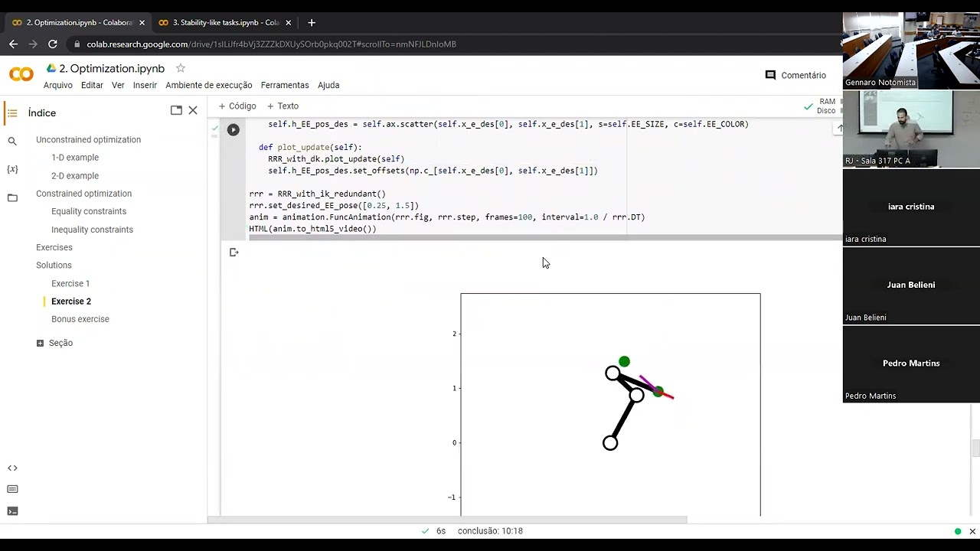980x551 pixels.
Task: Go to Bonus exercise in index
Action: tap(80, 319)
